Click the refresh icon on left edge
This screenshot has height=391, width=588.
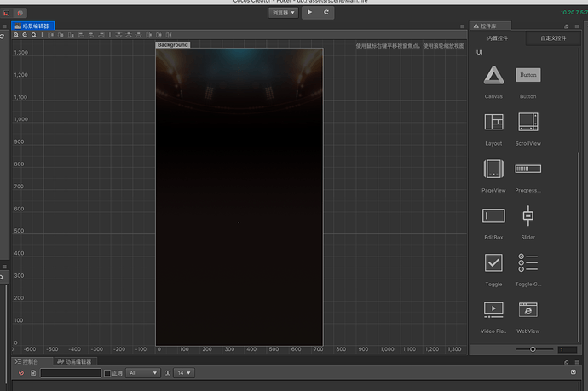(2, 37)
